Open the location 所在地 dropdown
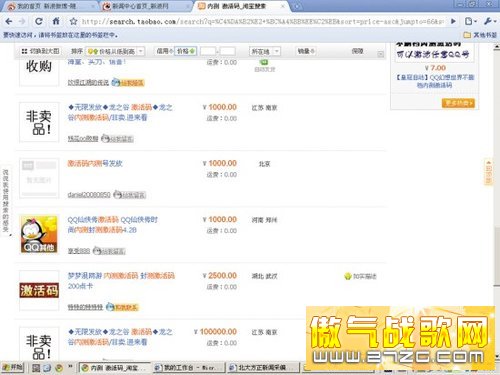Image resolution: width=500 pixels, height=375 pixels. [x=265, y=51]
